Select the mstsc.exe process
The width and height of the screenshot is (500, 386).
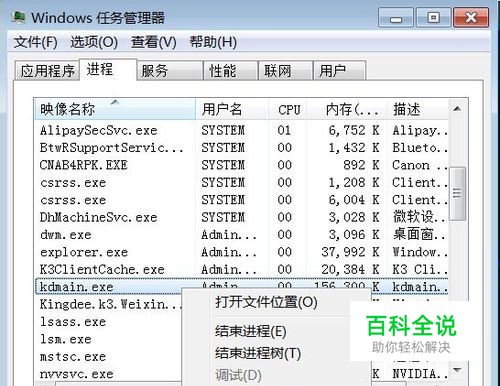(x=108, y=356)
